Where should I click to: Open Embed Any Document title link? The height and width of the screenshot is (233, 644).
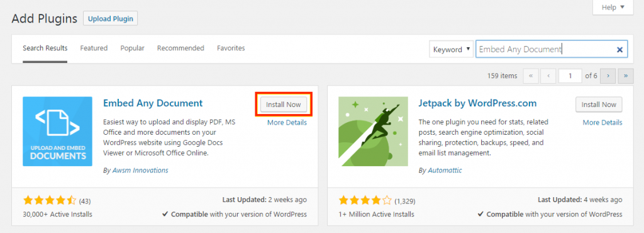[x=153, y=103]
